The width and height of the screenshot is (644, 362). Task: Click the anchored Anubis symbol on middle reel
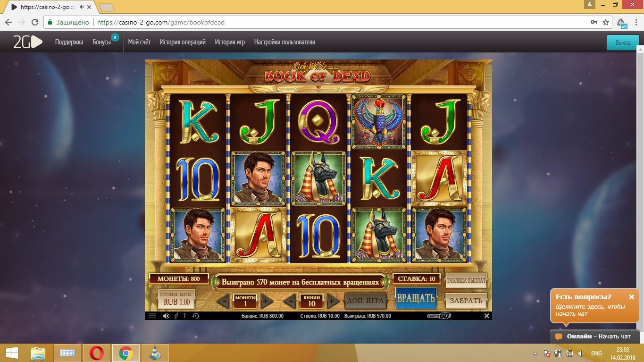point(318,178)
